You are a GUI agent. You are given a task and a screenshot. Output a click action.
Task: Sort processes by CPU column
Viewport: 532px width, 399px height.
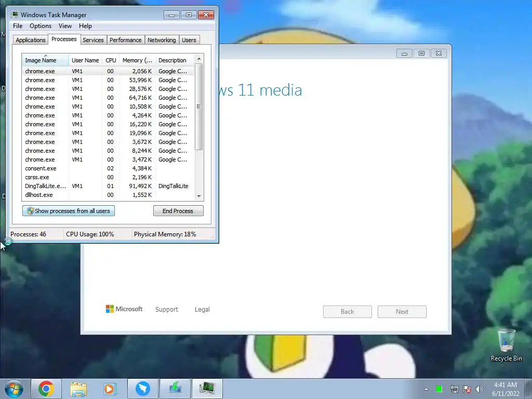[x=111, y=60]
